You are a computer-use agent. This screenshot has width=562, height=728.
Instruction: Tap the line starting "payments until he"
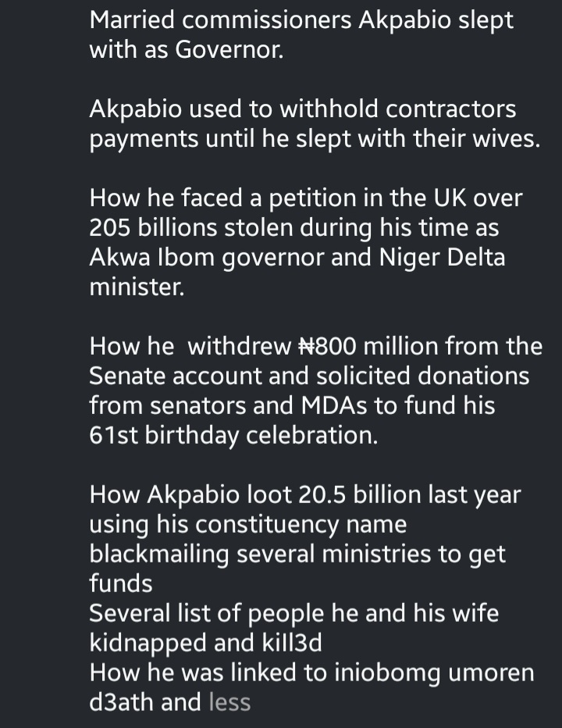click(314, 139)
